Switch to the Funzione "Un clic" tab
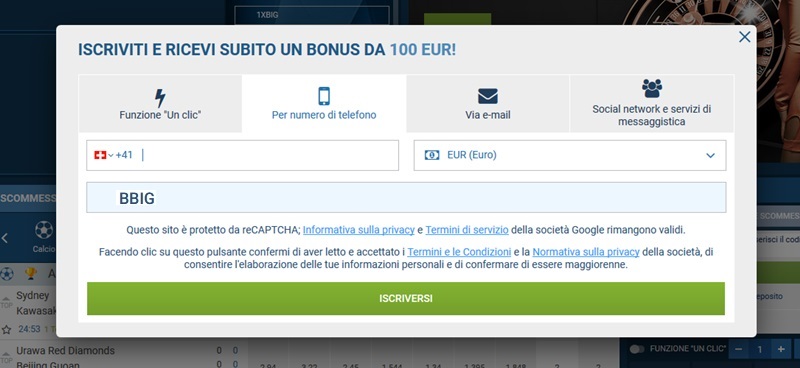 [x=160, y=104]
